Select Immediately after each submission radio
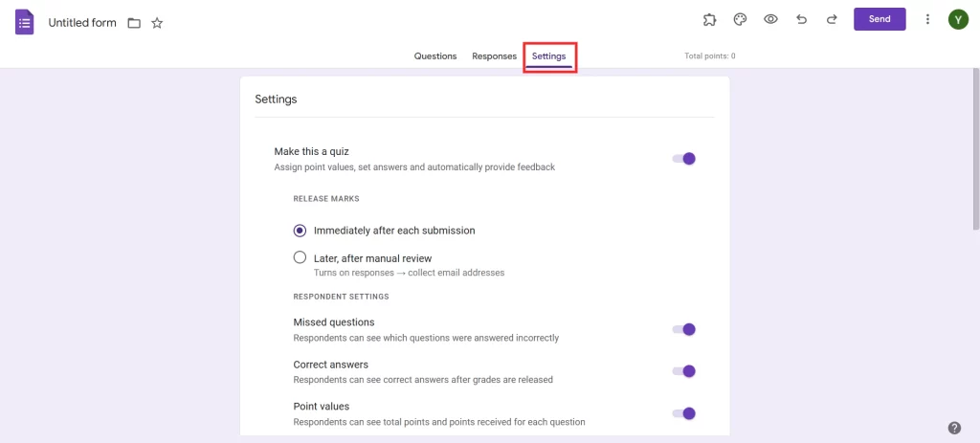 [x=300, y=231]
